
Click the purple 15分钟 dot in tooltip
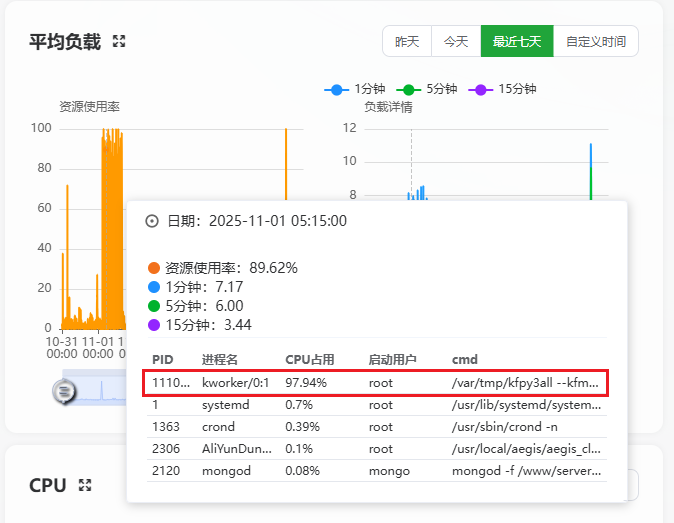point(153,325)
